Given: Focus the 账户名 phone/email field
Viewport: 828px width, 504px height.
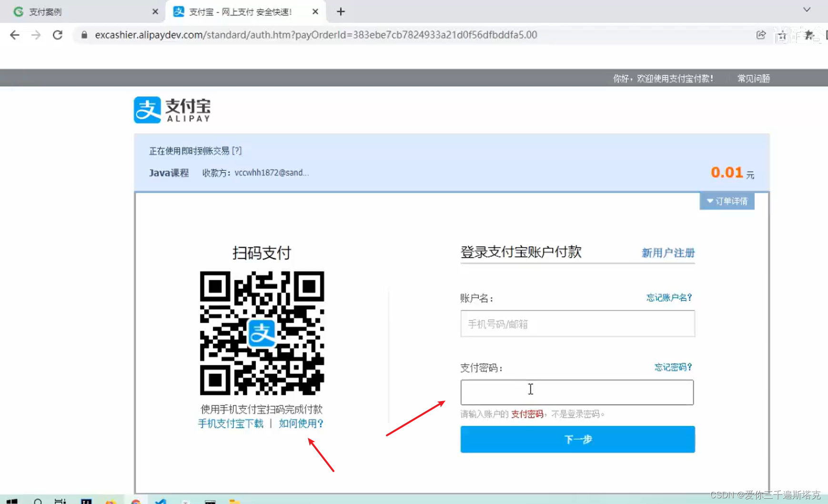Looking at the screenshot, I should pos(577,324).
